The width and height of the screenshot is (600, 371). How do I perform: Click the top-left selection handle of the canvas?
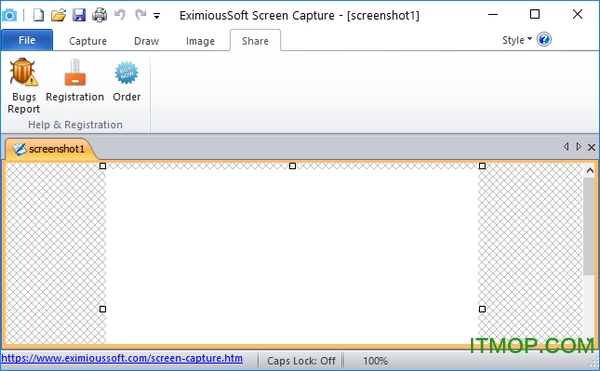(x=103, y=166)
